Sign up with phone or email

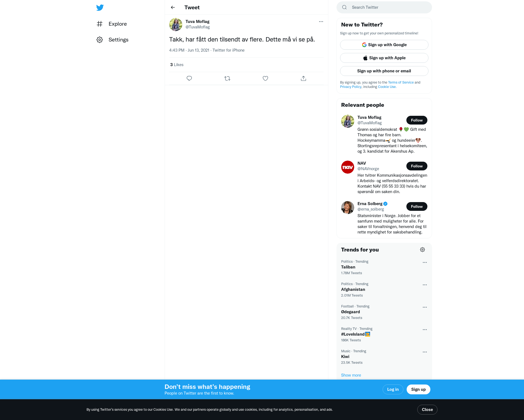[x=384, y=71]
